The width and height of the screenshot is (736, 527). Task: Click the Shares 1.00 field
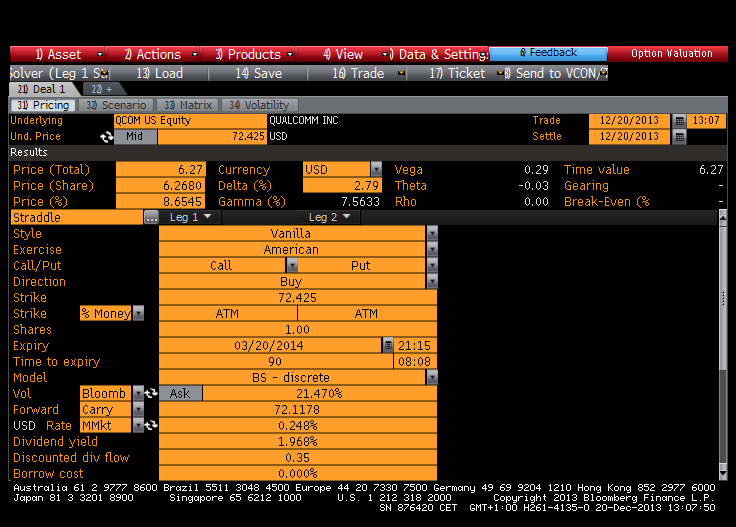298,329
